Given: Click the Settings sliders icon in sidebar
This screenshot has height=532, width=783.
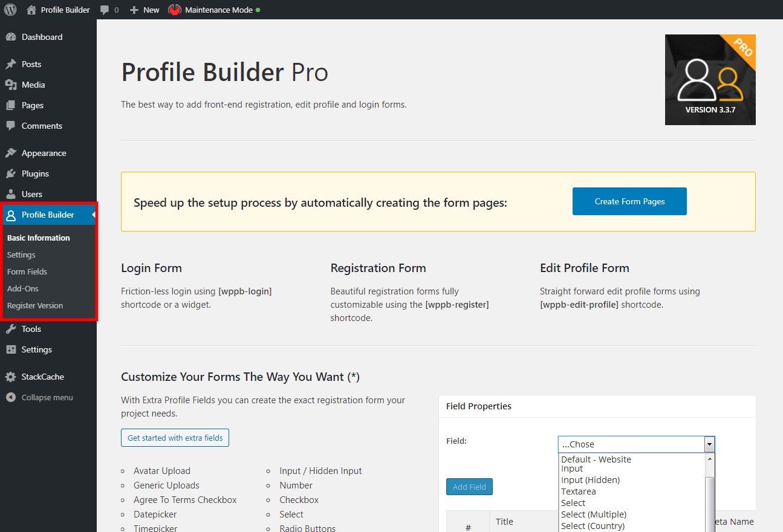Looking at the screenshot, I should (x=11, y=349).
